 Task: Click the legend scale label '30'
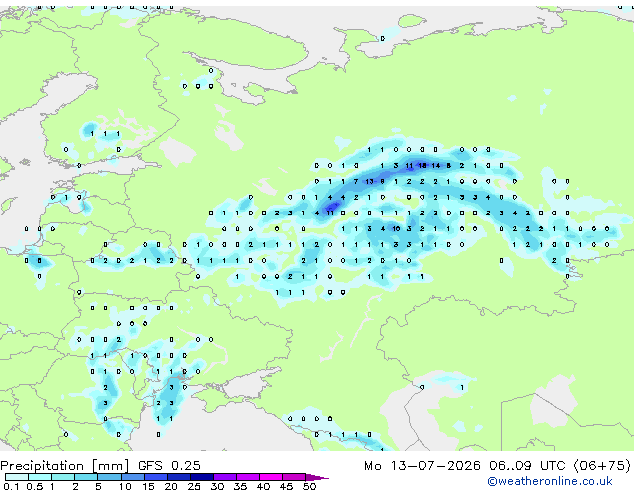coord(217,486)
